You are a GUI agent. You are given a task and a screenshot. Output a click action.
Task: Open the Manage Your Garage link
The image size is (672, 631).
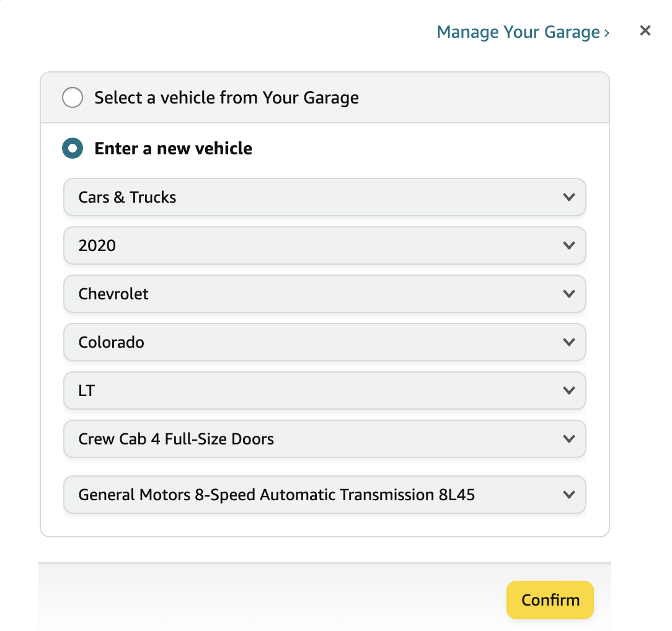pos(523,32)
